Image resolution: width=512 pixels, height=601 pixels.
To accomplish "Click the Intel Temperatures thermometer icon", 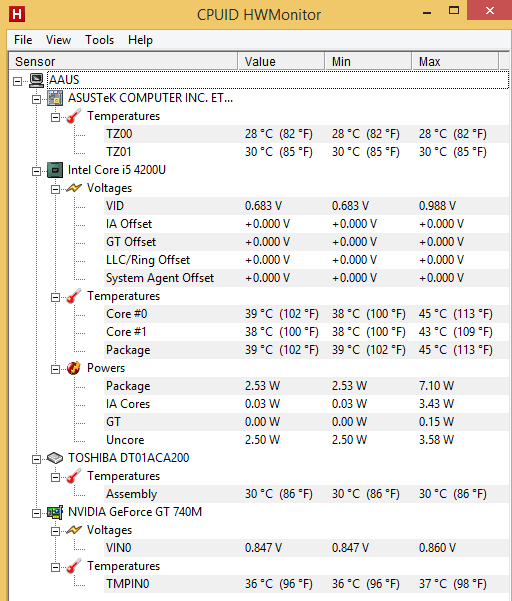I will coord(74,296).
